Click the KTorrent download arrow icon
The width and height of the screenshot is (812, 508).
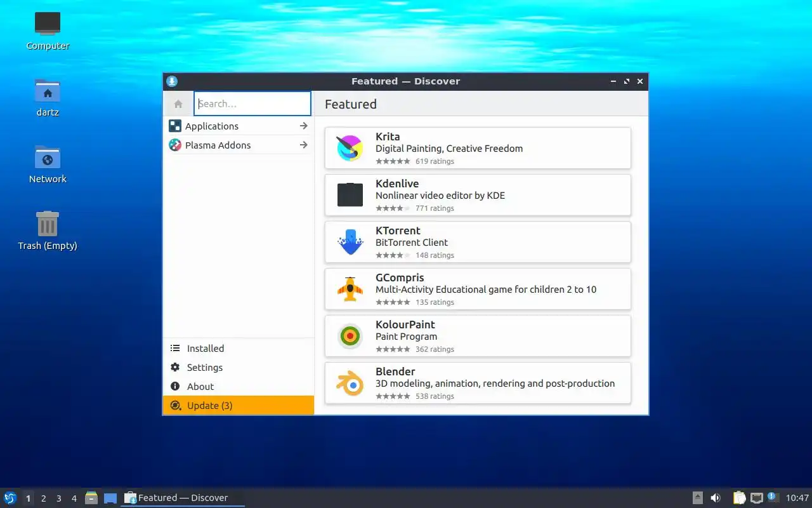click(350, 242)
